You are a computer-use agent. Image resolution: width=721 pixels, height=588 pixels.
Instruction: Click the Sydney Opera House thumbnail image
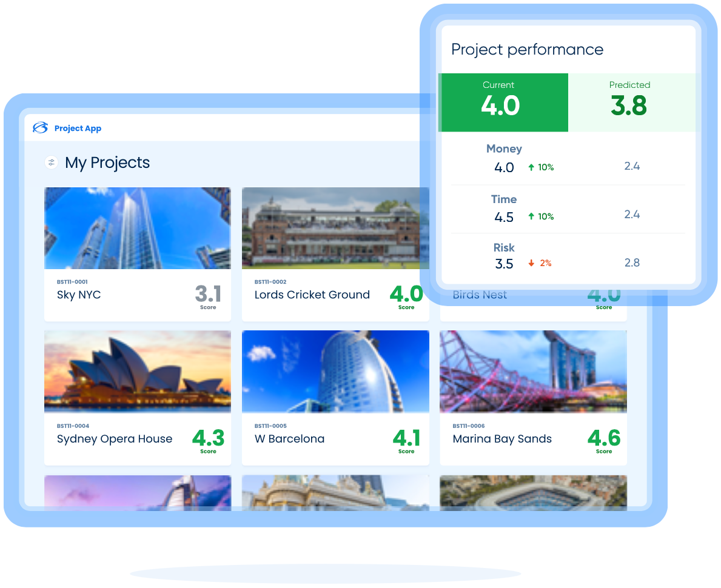pos(137,371)
